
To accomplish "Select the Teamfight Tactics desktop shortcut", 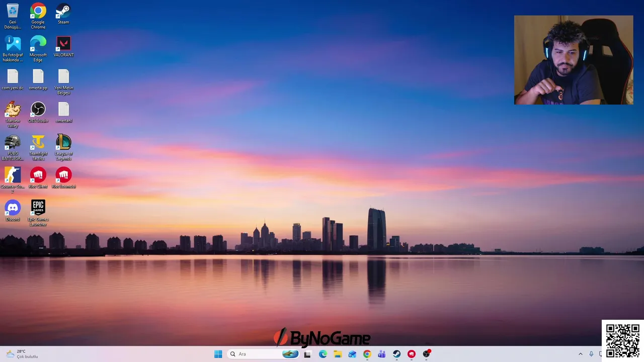I will [x=38, y=148].
